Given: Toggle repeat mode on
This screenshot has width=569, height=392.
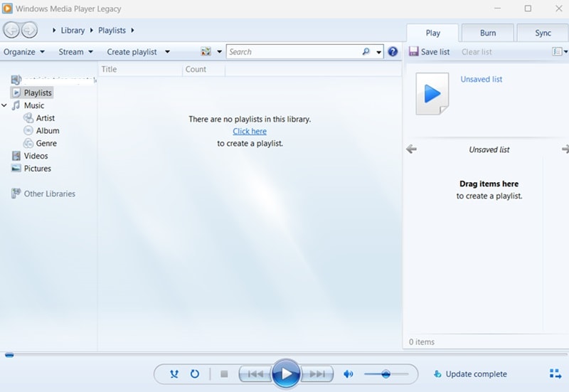Looking at the screenshot, I should click(x=195, y=374).
